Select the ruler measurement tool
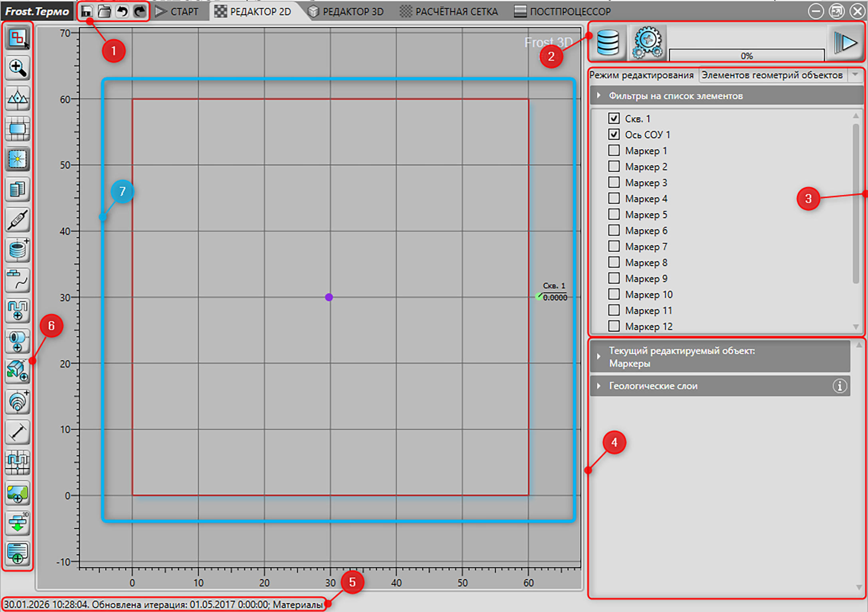Viewport: 868px width, 612px height. pos(18,432)
